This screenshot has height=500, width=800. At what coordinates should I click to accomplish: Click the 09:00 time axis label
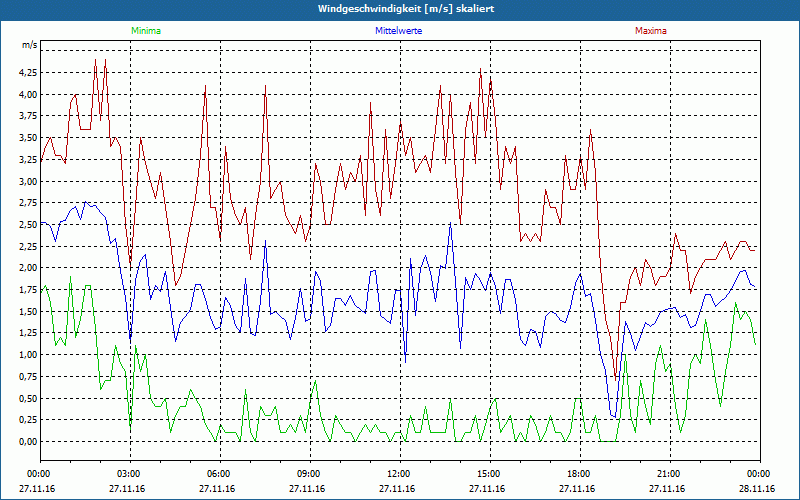pyautogui.click(x=307, y=474)
